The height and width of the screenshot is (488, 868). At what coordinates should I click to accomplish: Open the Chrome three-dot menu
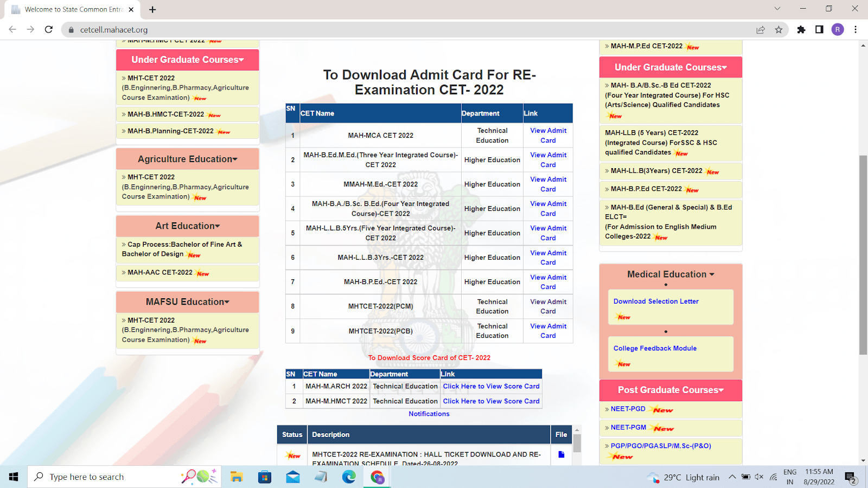coord(856,30)
